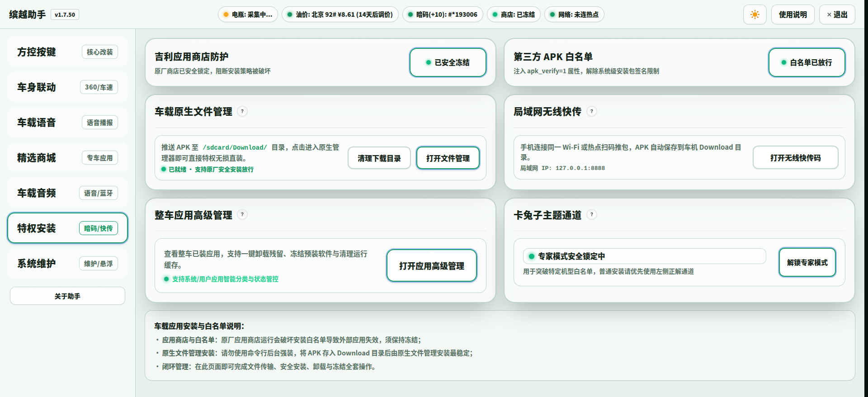868x397 pixels.
Task: Click the v1.7.50 version badge
Action: [x=65, y=14]
